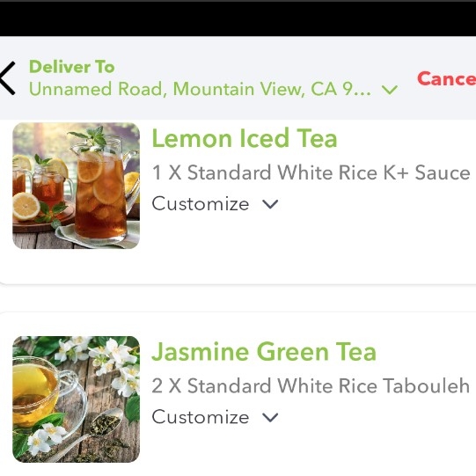Open the Lemon Iced Tea product photo

(77, 186)
